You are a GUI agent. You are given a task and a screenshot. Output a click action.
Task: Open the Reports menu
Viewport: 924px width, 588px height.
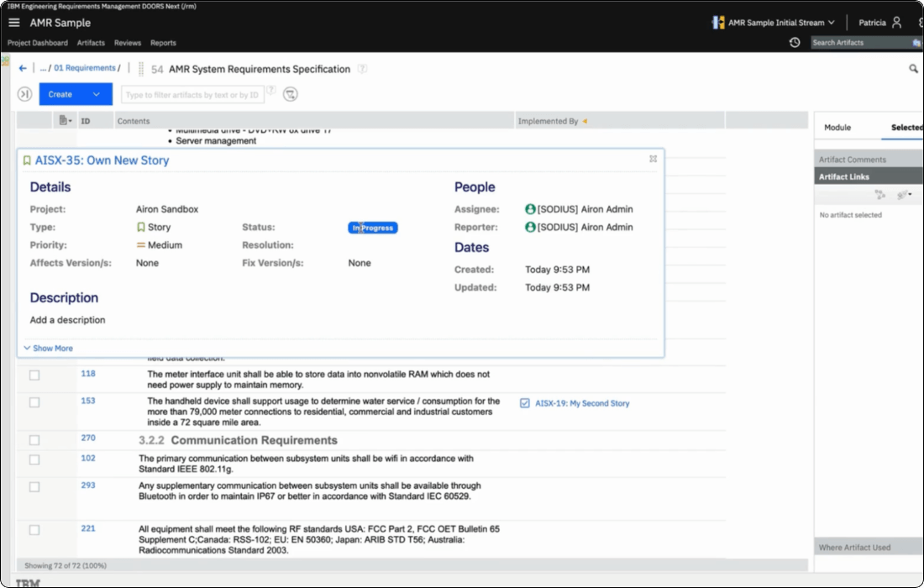coord(163,43)
